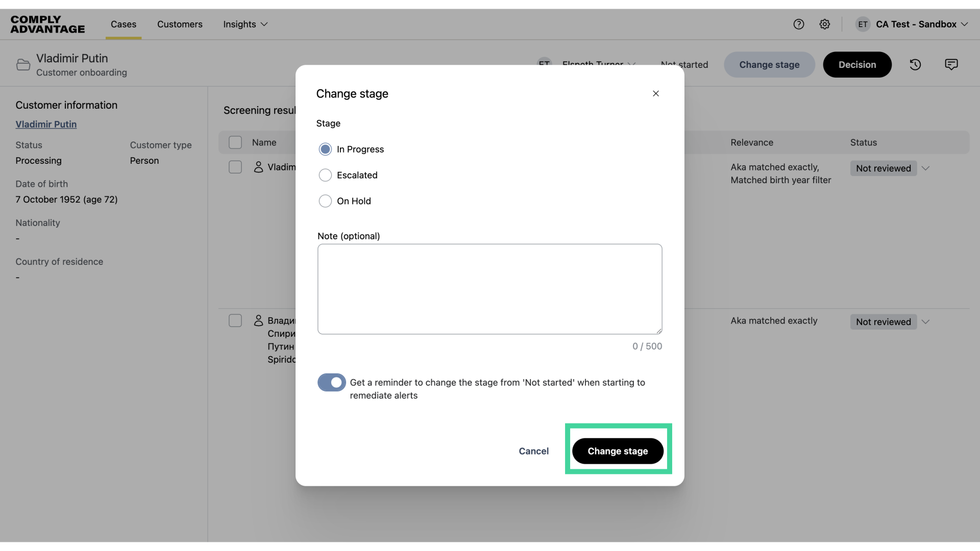Confirm with the black Change stage button
The height and width of the screenshot is (551, 980).
pos(618,451)
